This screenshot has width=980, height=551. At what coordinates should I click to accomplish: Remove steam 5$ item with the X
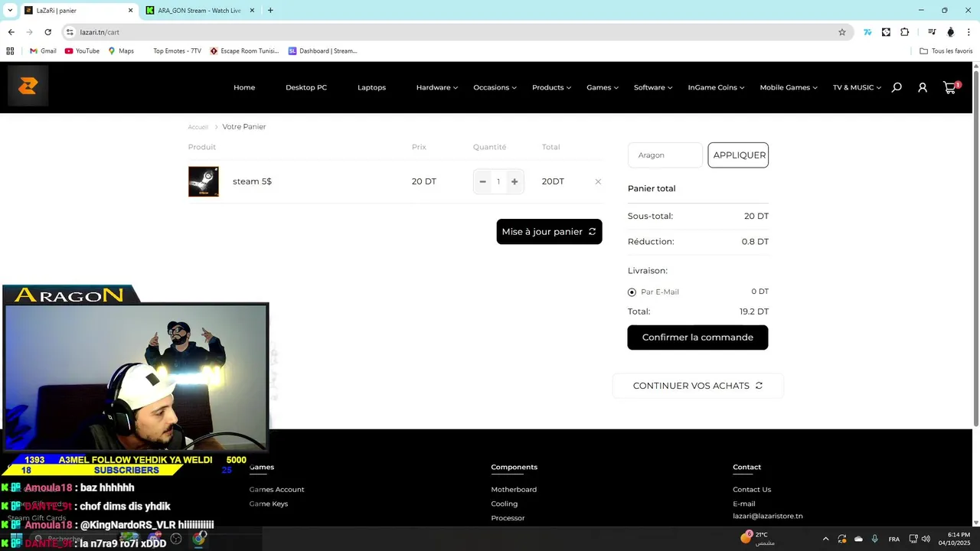(x=598, y=181)
